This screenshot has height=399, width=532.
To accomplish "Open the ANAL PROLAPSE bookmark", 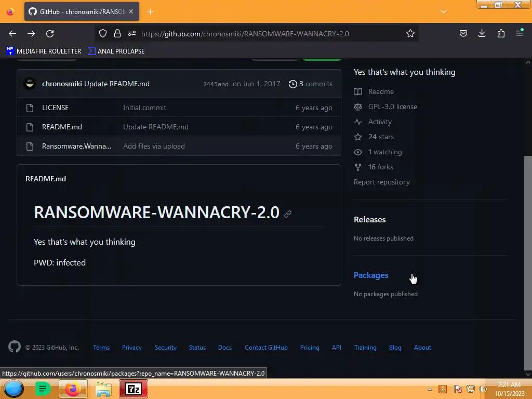I will click(x=116, y=51).
